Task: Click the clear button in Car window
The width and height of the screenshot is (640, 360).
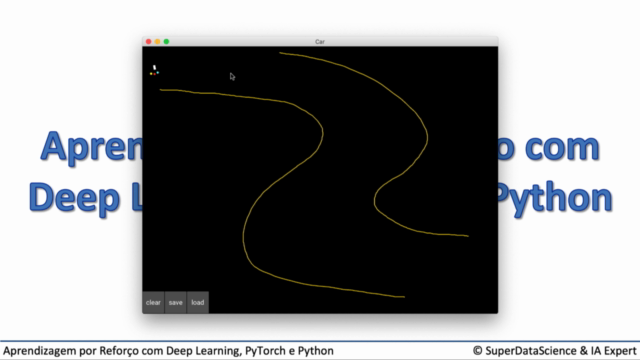Action: click(x=153, y=302)
